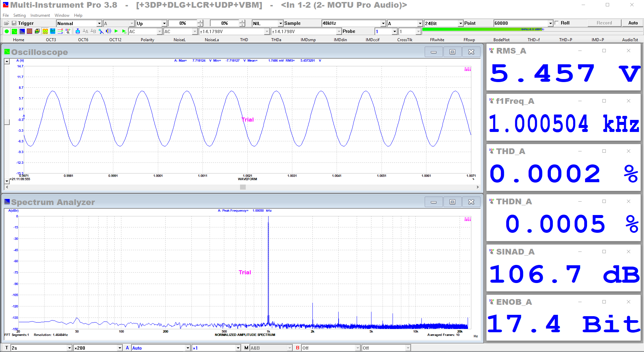Click the blue calibration flask icon
The image size is (644, 352).
coord(78,31)
